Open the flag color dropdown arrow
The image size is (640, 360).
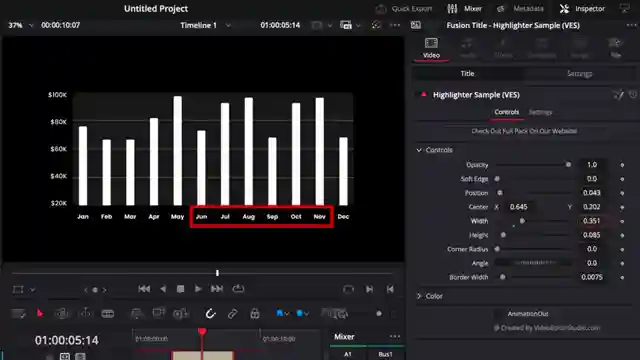click(x=287, y=313)
